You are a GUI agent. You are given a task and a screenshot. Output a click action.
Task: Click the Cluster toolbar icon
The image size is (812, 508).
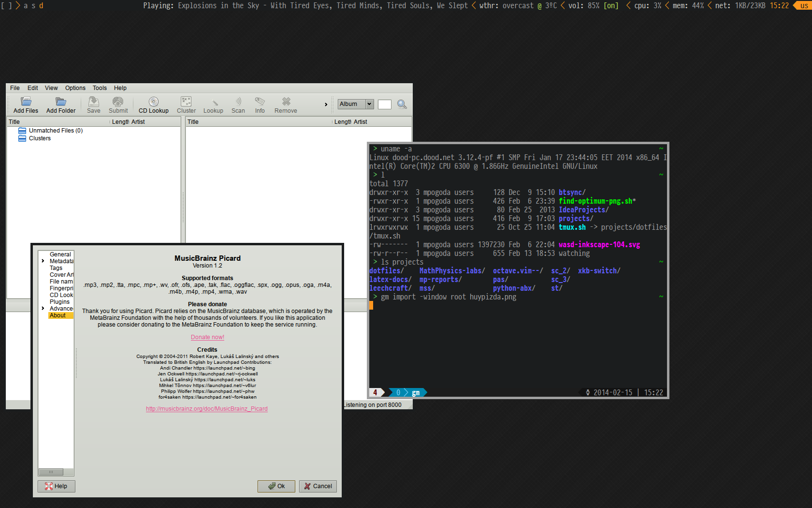[186, 102]
